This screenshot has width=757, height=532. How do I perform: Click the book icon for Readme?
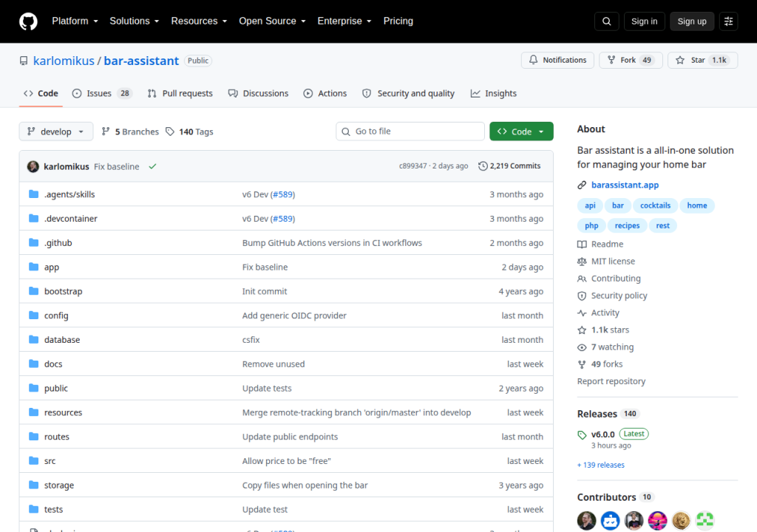582,245
